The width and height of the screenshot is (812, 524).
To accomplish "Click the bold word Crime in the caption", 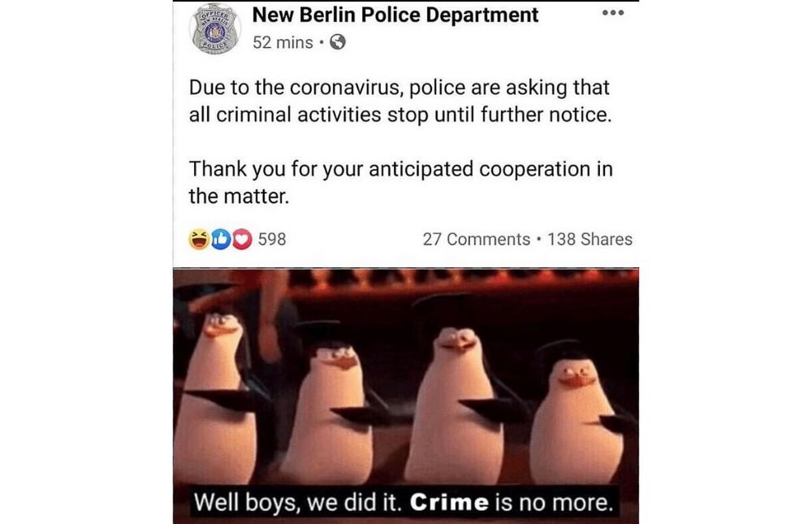I will [x=449, y=502].
